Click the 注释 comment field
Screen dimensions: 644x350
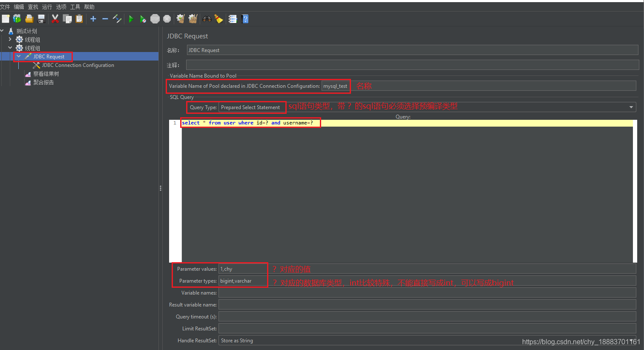pos(412,65)
